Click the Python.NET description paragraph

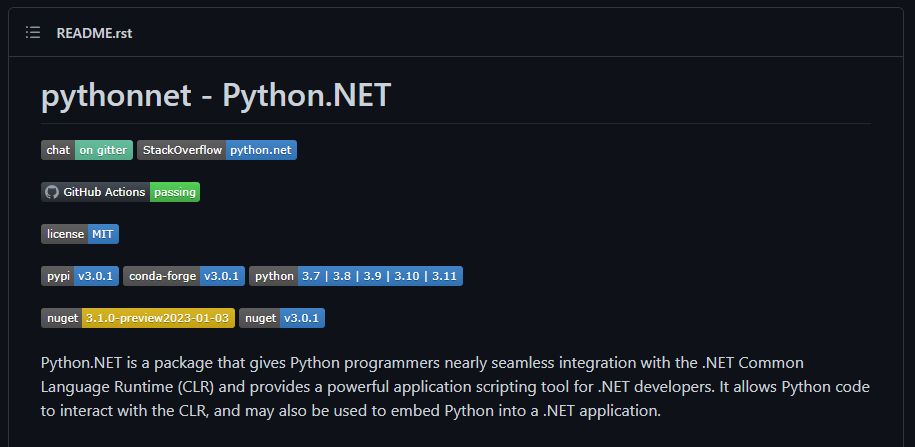[455, 386]
